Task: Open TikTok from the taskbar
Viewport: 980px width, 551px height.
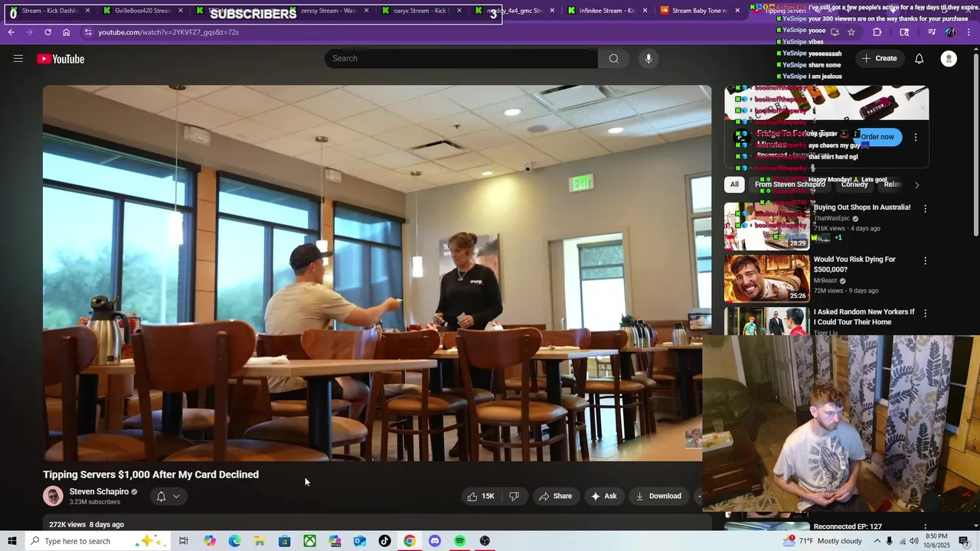Action: click(x=384, y=541)
